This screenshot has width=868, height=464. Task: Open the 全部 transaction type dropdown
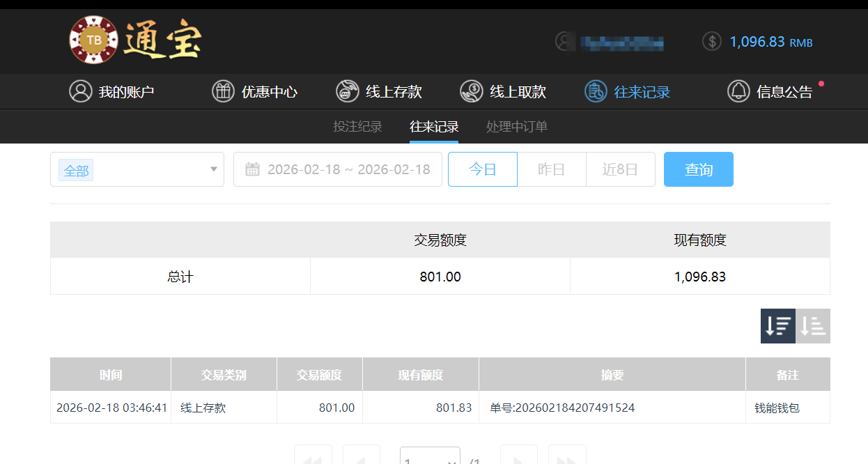(137, 169)
